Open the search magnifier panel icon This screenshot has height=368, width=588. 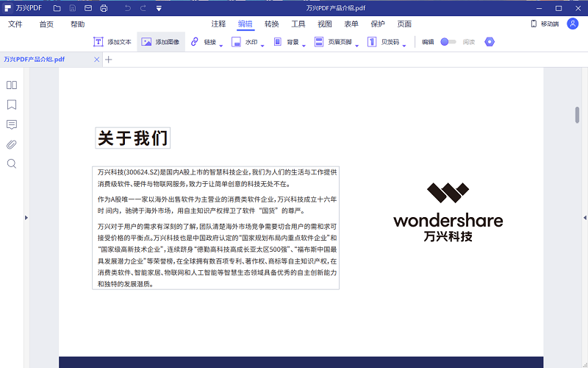(12, 163)
